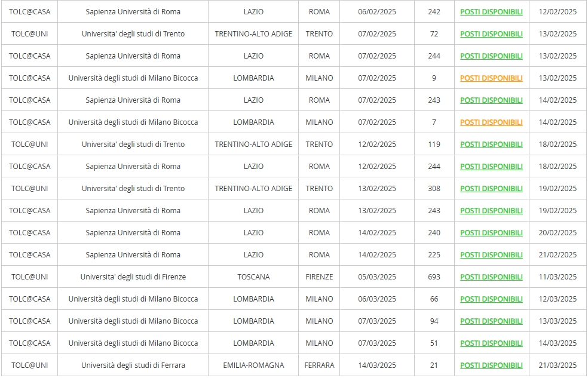This screenshot has width=588, height=378.
Task: Open POSTI DISPONIBILI link in the 51-seat Milano row
Action: click(x=491, y=343)
